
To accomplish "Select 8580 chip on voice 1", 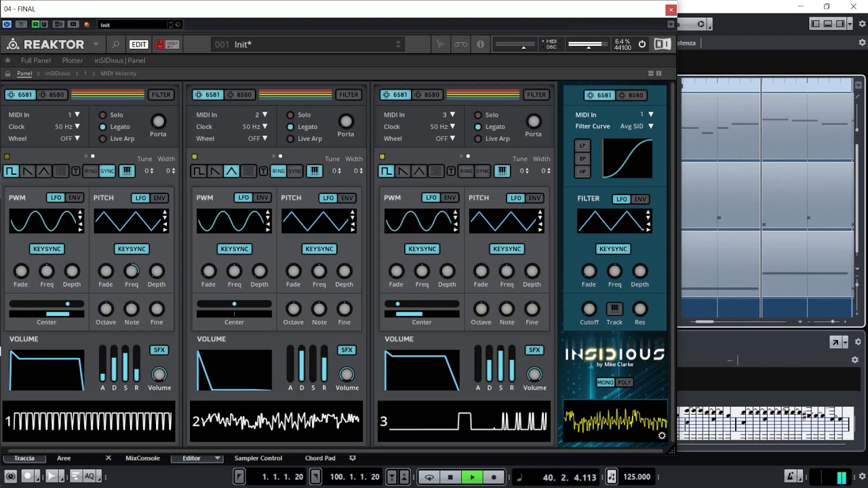I will click(x=52, y=95).
